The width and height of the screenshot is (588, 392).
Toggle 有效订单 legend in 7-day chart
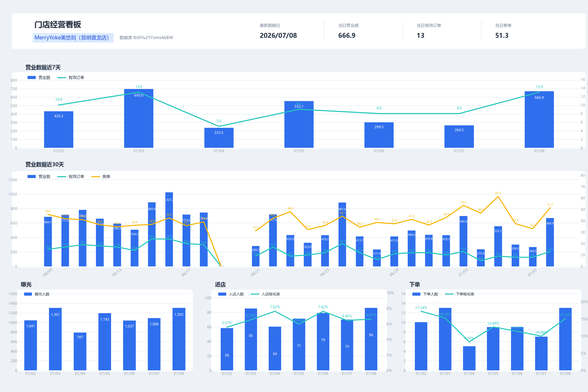pyautogui.click(x=71, y=78)
